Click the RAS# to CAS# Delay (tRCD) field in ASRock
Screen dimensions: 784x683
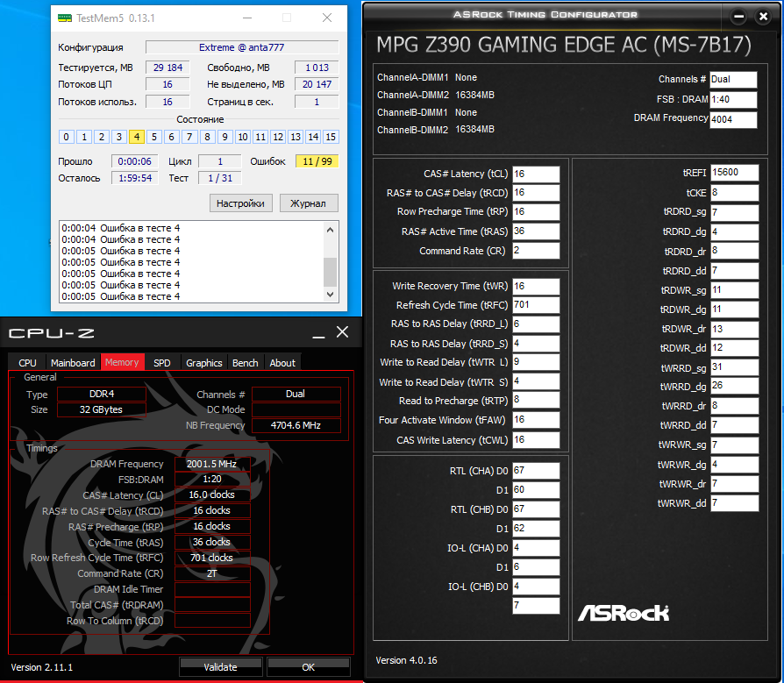click(x=536, y=193)
